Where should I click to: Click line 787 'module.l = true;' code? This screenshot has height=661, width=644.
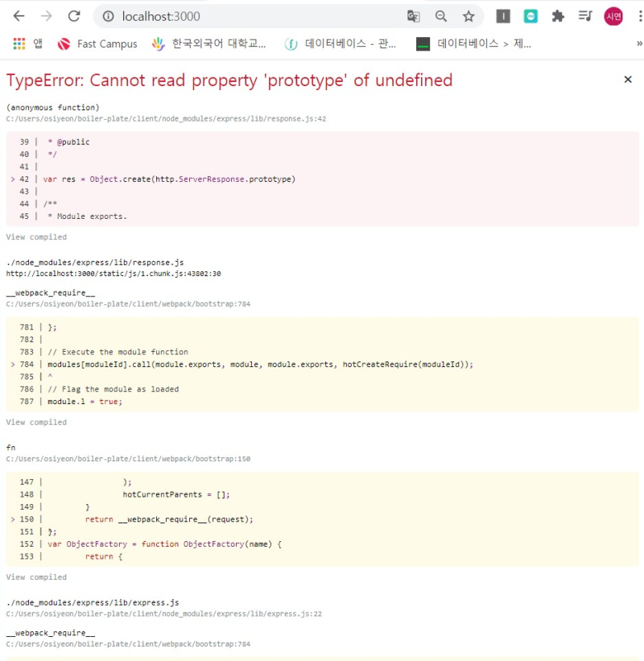[x=85, y=402]
